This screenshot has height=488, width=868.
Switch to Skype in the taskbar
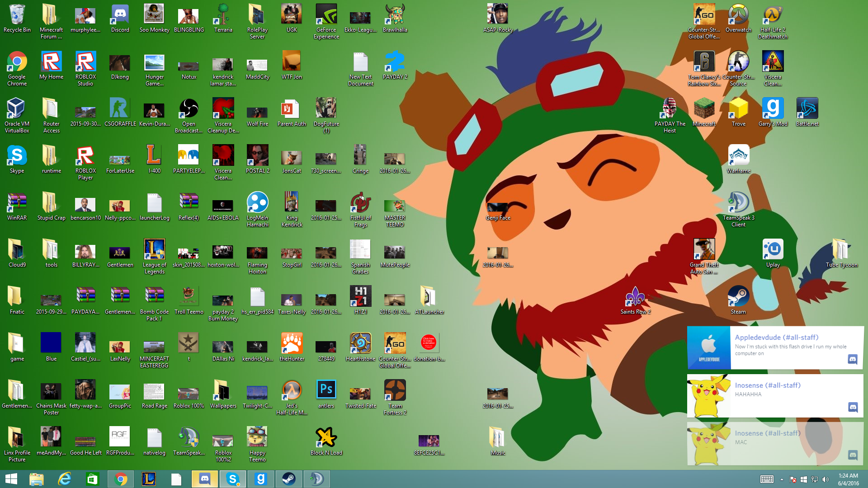point(233,479)
